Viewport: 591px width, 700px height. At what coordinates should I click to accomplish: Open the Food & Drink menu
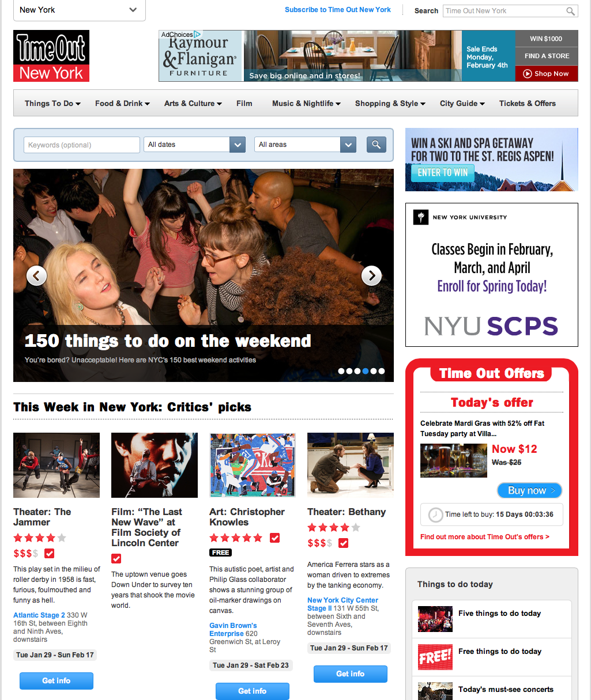122,104
